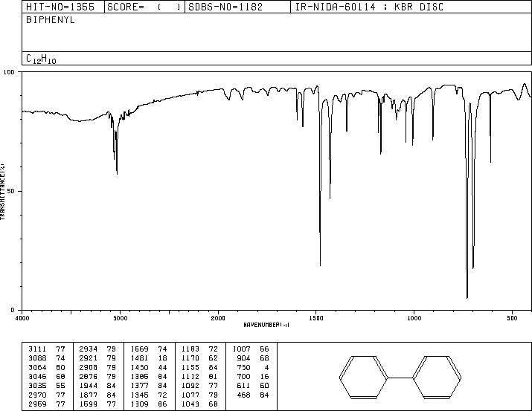This screenshot has height=411, width=532.
Task: Click the 1345 peak table entry
Action: tap(149, 395)
